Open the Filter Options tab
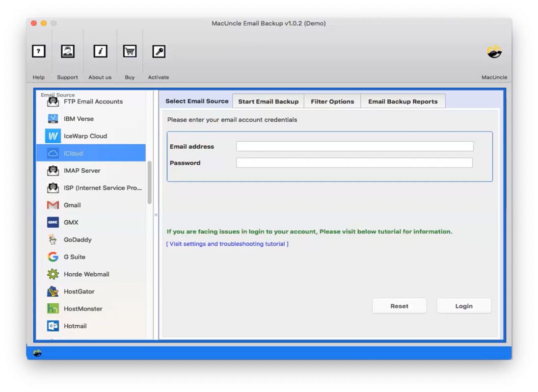 [332, 101]
